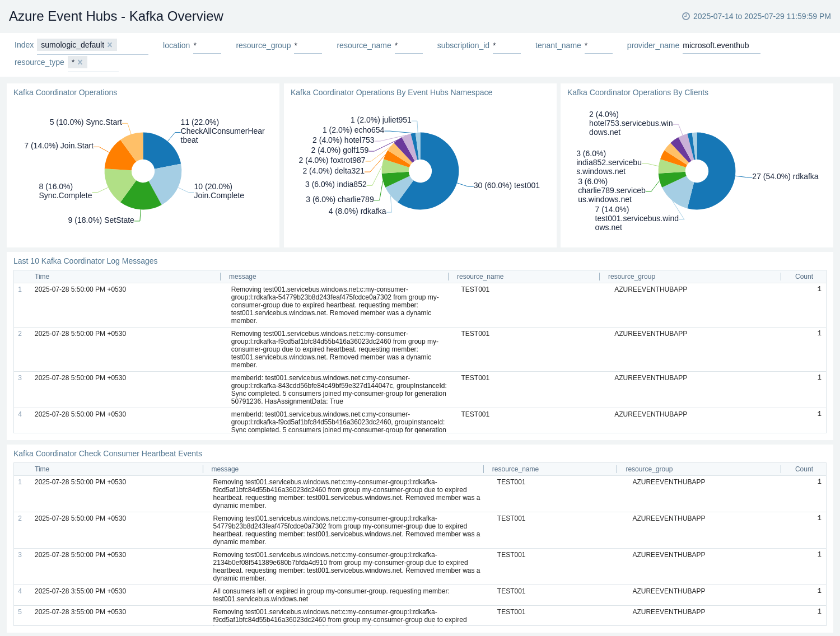
Task: Open Kafka Coordinator Operations By Clients title
Action: point(638,92)
